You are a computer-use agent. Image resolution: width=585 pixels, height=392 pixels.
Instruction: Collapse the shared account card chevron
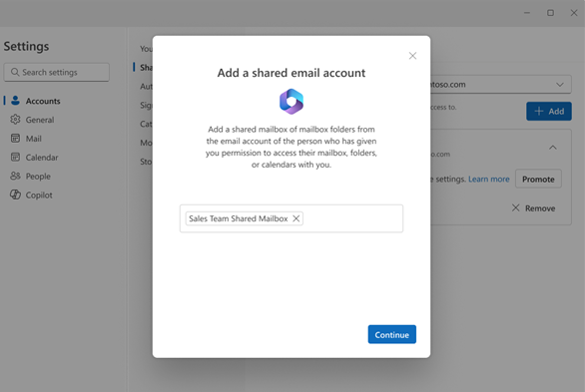[552, 148]
